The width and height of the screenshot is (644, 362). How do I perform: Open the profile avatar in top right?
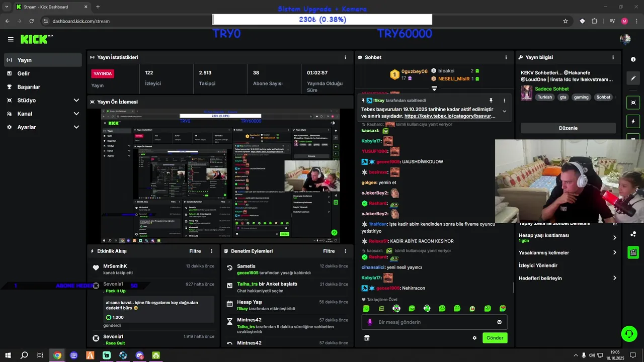pos(625,39)
